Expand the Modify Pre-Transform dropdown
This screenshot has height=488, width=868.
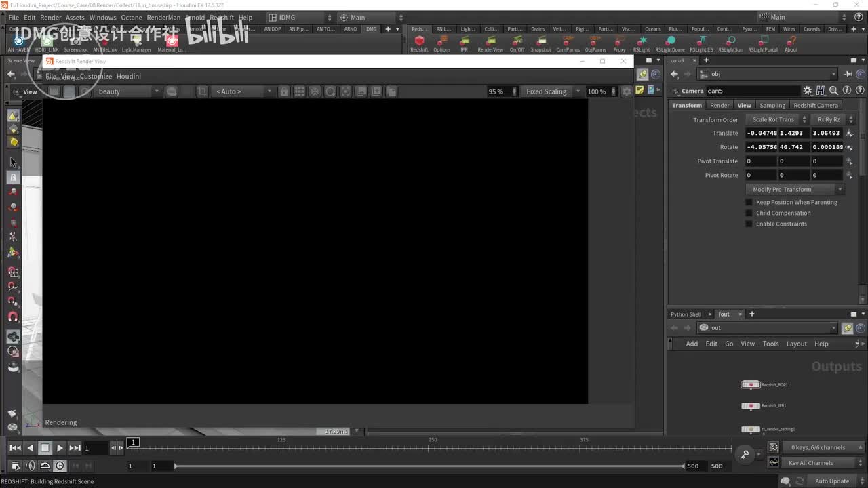795,190
